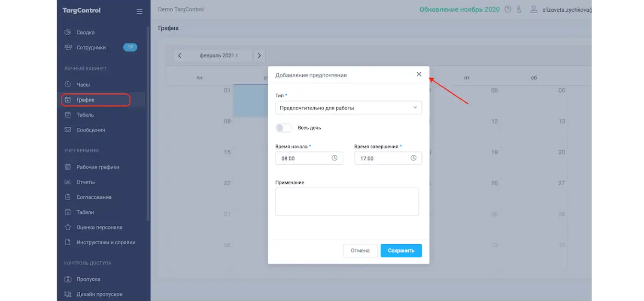Viewport: 644px width, 301px height.
Task: Go to previous month with the left arrow
Action: (x=179, y=55)
